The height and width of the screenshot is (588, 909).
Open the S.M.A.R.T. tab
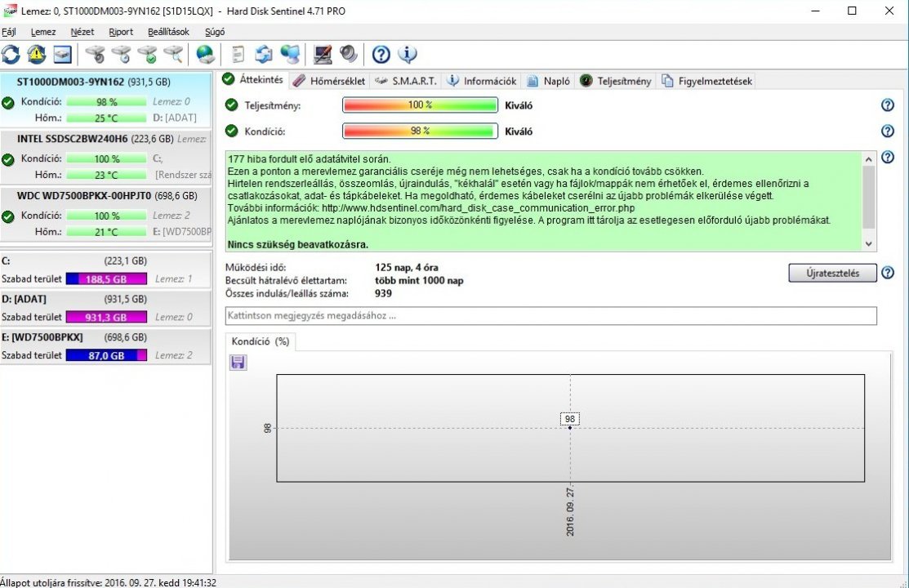(406, 81)
